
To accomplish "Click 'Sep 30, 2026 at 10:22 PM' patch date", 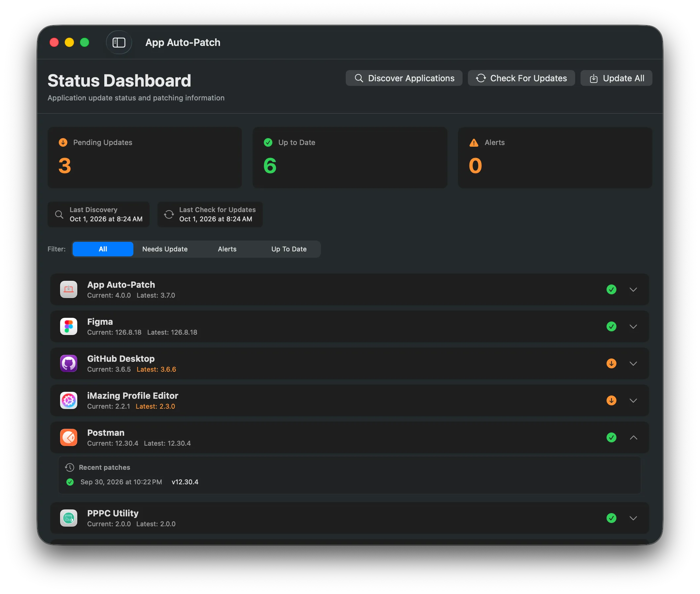I will [x=121, y=482].
